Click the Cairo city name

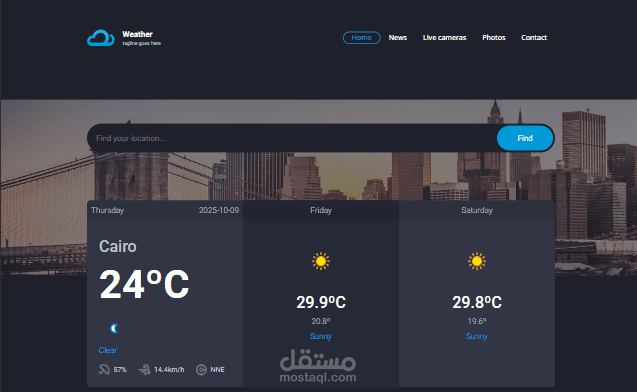click(x=118, y=247)
